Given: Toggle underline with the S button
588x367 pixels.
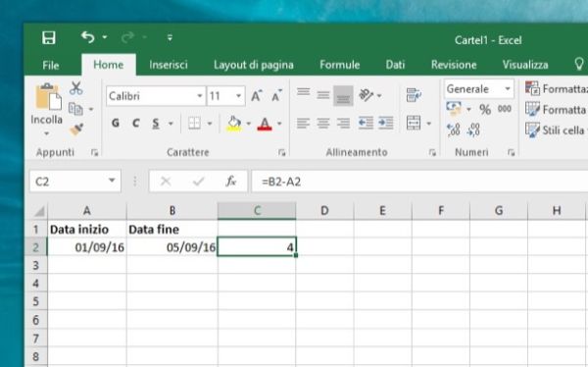Looking at the screenshot, I should click(x=156, y=124).
